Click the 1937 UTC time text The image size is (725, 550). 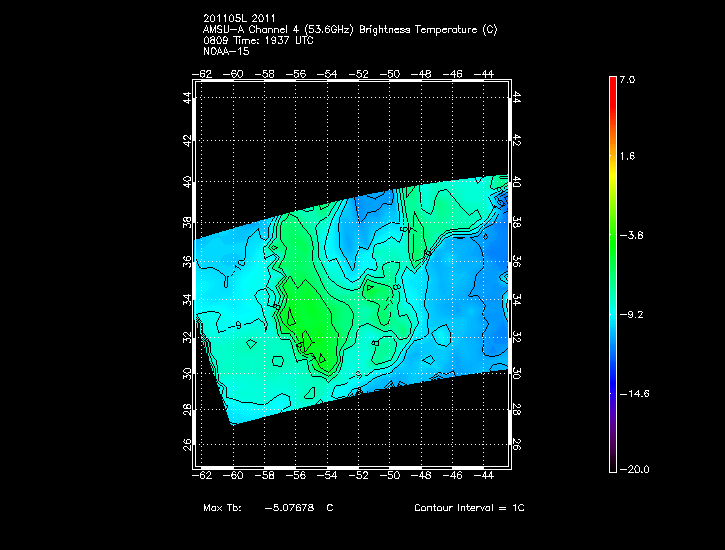[x=289, y=41]
